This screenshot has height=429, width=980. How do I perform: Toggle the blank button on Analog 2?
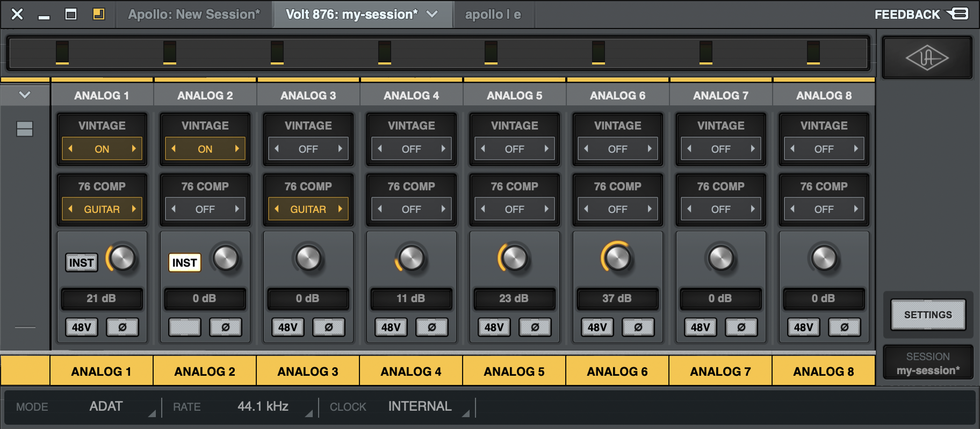pyautogui.click(x=185, y=327)
